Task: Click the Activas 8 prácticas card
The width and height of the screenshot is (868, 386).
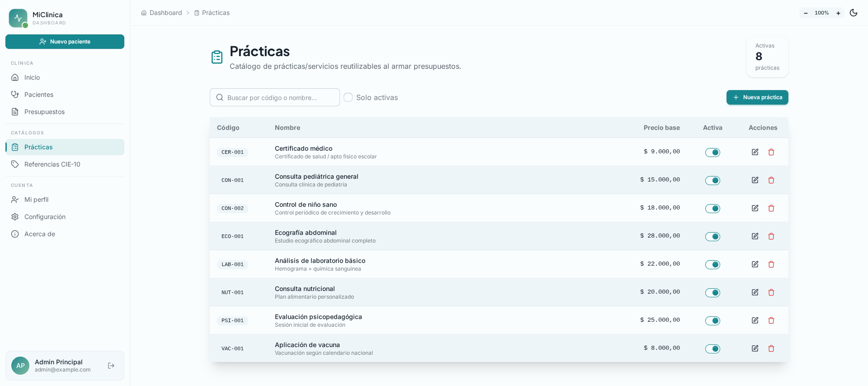Action: tap(767, 57)
